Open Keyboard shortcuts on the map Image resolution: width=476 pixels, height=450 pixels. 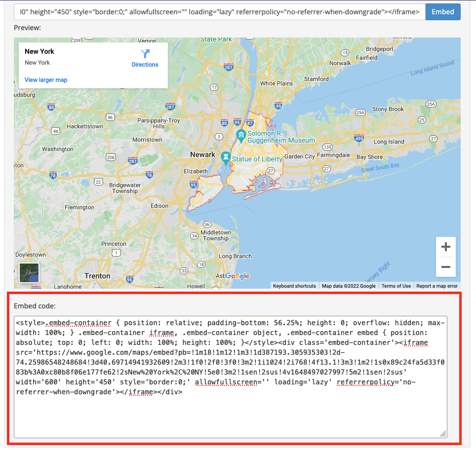294,286
